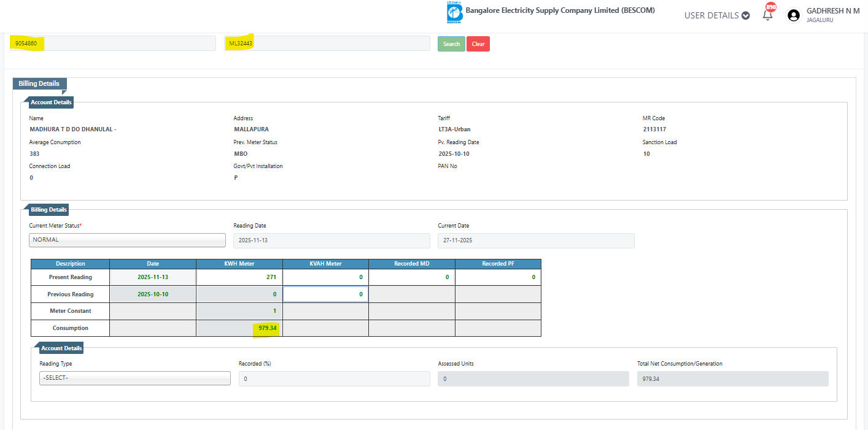Screen dimensions: 868x430
Task: Edit Present Reading KWH Meter cell
Action: pos(239,277)
